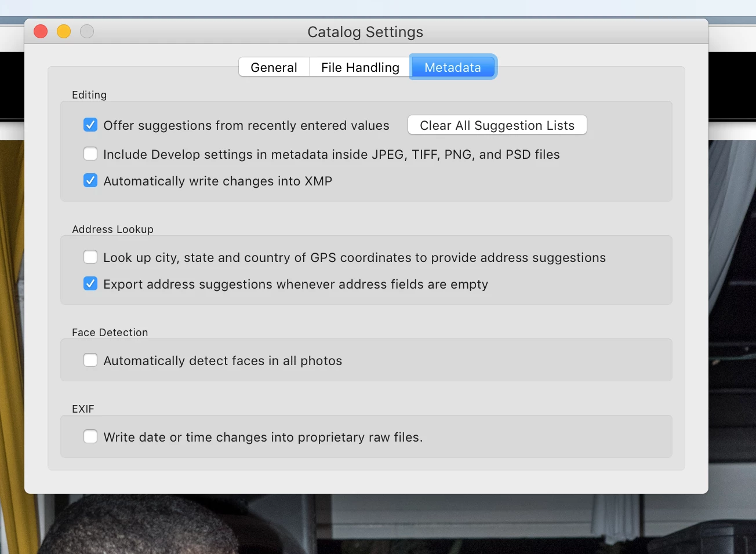Disable Automatically write changes into XMP
Image resolution: width=756 pixels, height=554 pixels.
point(90,180)
